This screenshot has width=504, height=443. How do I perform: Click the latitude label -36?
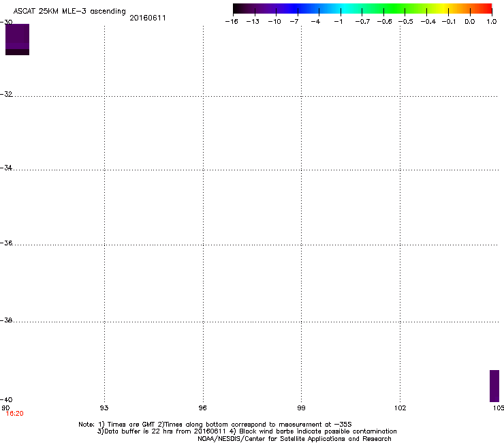pos(6,243)
